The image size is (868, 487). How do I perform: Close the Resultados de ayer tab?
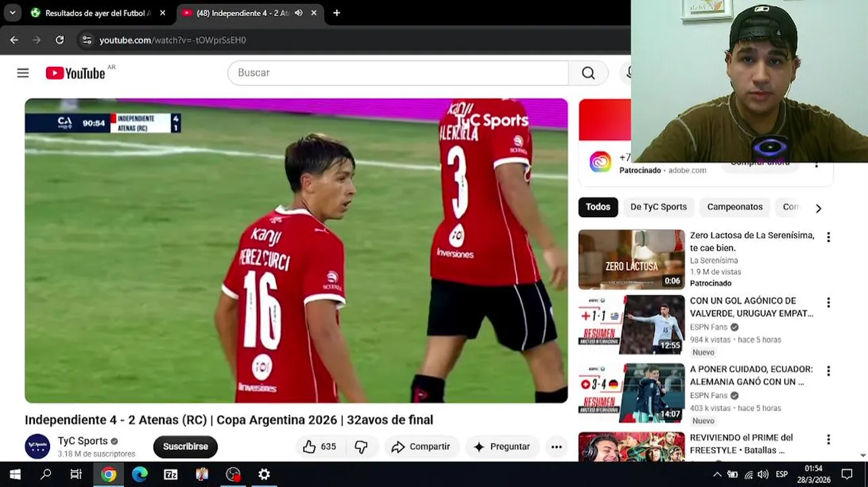point(162,13)
